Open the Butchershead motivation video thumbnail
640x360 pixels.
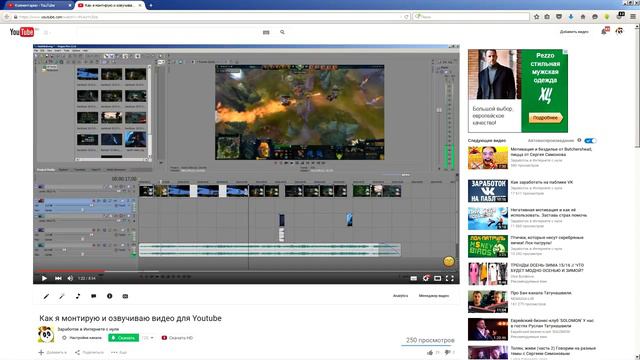click(x=488, y=158)
